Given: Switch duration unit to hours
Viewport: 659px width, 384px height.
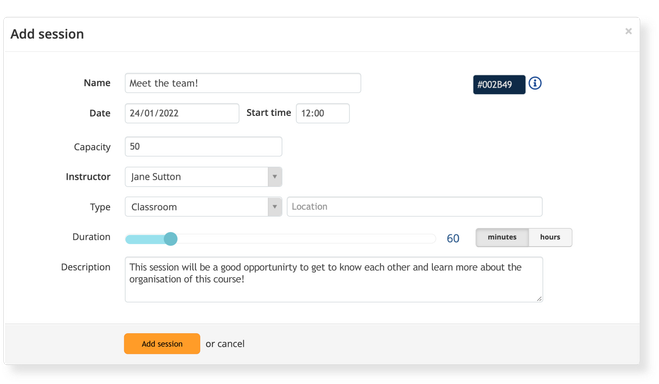Looking at the screenshot, I should click(550, 237).
